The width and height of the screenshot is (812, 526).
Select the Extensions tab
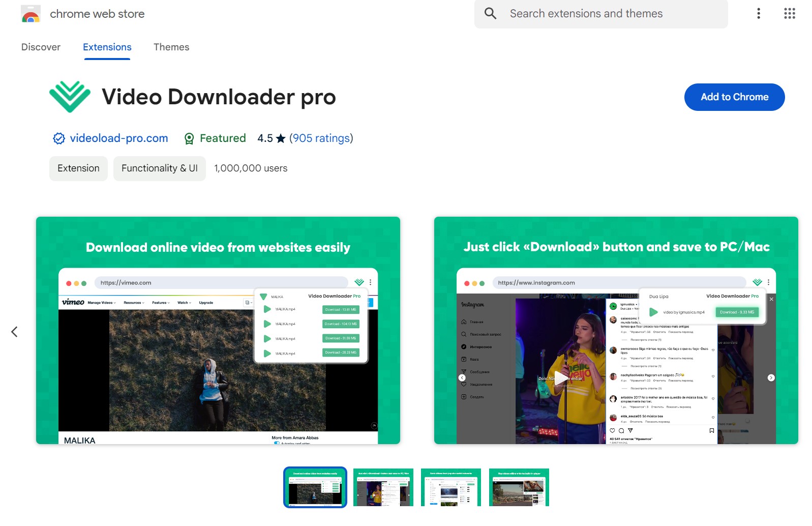coord(107,47)
